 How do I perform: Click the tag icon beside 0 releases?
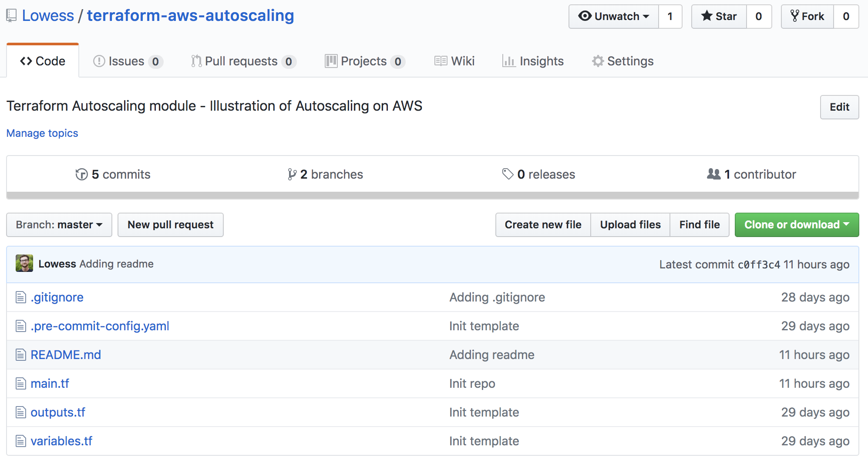click(508, 174)
